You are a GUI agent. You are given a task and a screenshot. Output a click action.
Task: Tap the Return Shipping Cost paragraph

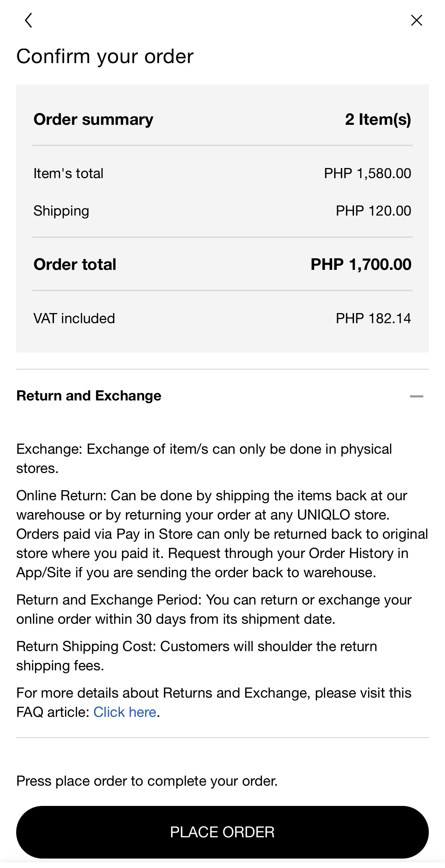197,656
